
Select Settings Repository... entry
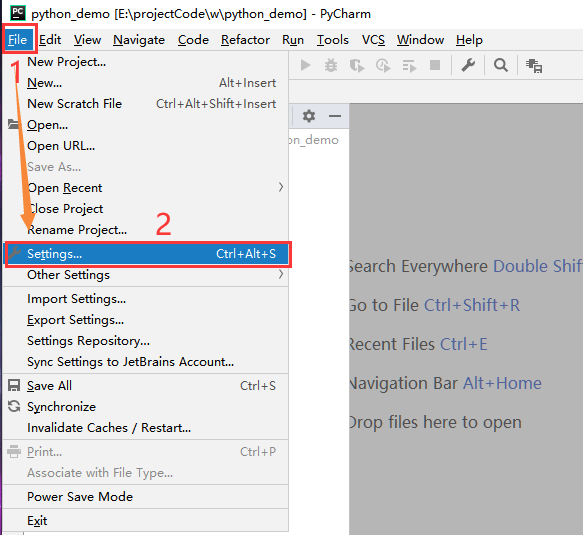146,341
